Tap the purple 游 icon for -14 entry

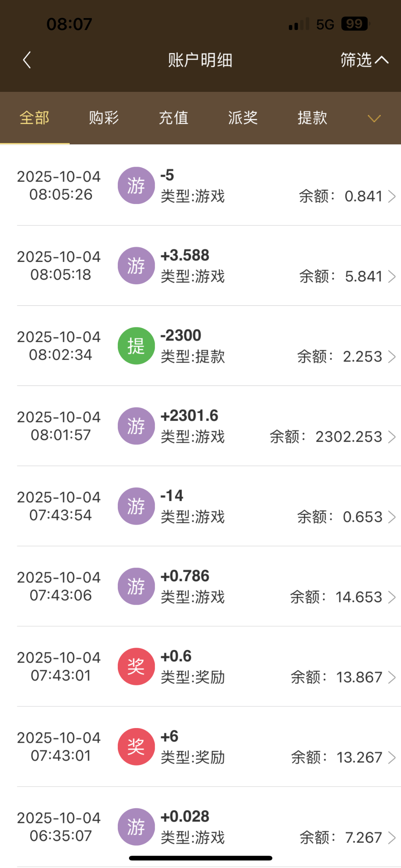[136, 506]
